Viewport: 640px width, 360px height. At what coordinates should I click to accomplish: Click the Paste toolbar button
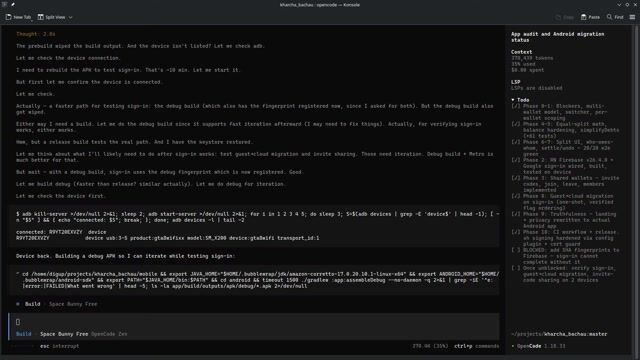(x=590, y=17)
